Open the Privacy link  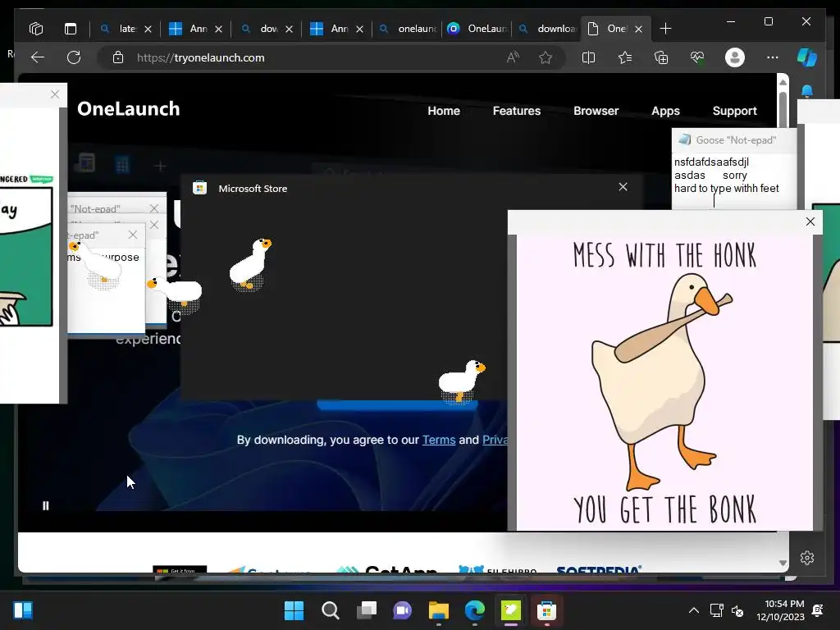[x=495, y=440]
